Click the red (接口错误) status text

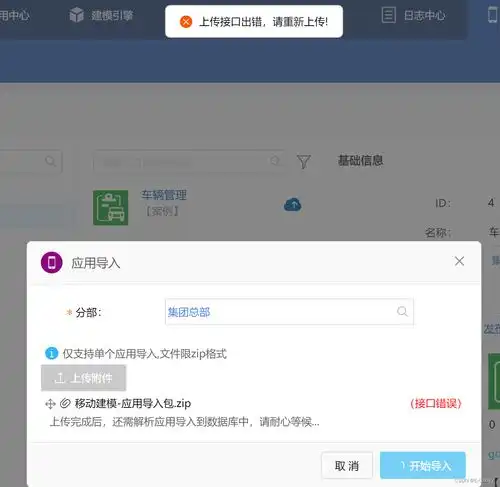coord(436,403)
